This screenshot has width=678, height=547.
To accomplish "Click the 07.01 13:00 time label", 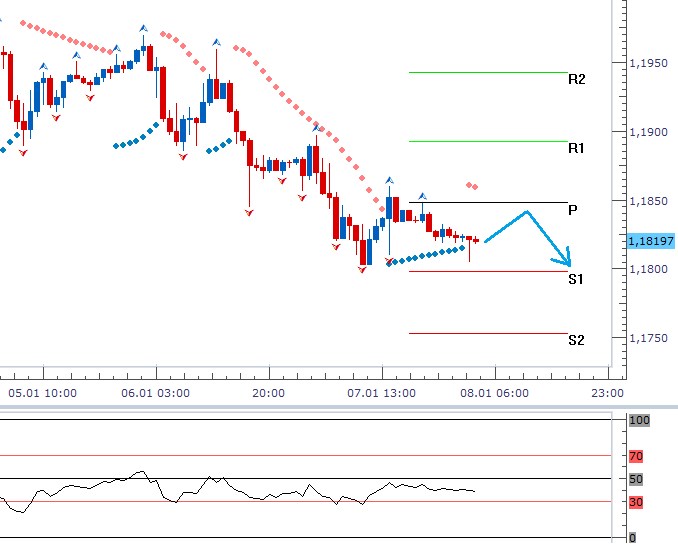I will 381,394.
